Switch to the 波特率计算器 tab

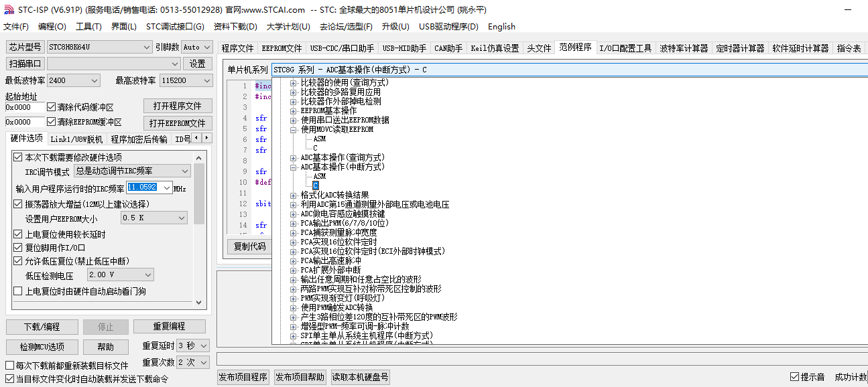[x=684, y=48]
